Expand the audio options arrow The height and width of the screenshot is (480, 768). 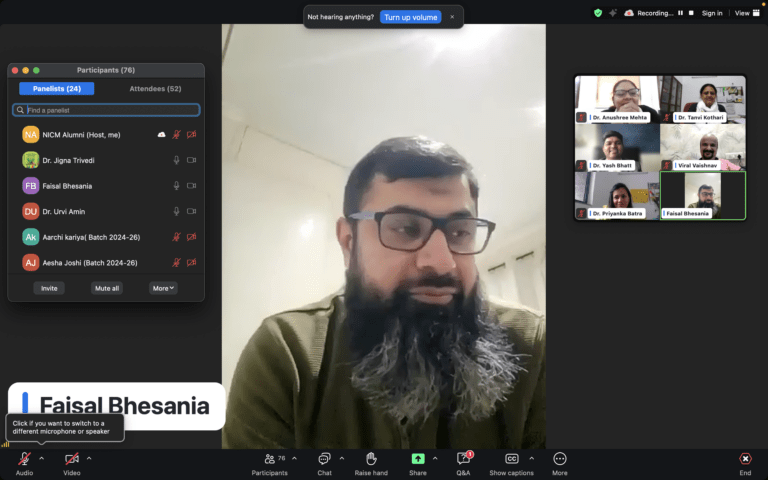pyautogui.click(x=41, y=458)
